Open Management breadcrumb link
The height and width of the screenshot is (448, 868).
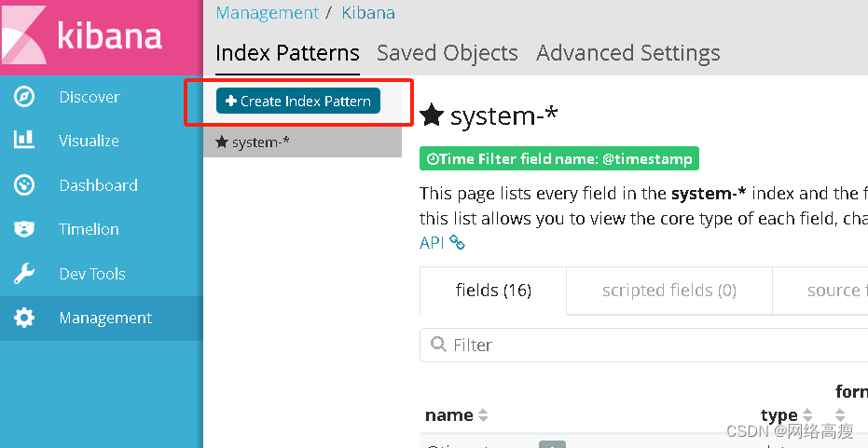tap(268, 13)
